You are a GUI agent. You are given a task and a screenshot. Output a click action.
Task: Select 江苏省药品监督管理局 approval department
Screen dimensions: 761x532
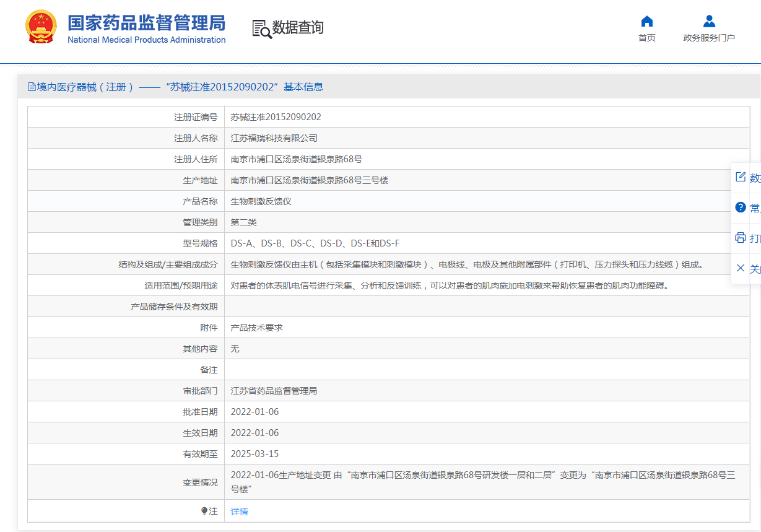click(274, 391)
